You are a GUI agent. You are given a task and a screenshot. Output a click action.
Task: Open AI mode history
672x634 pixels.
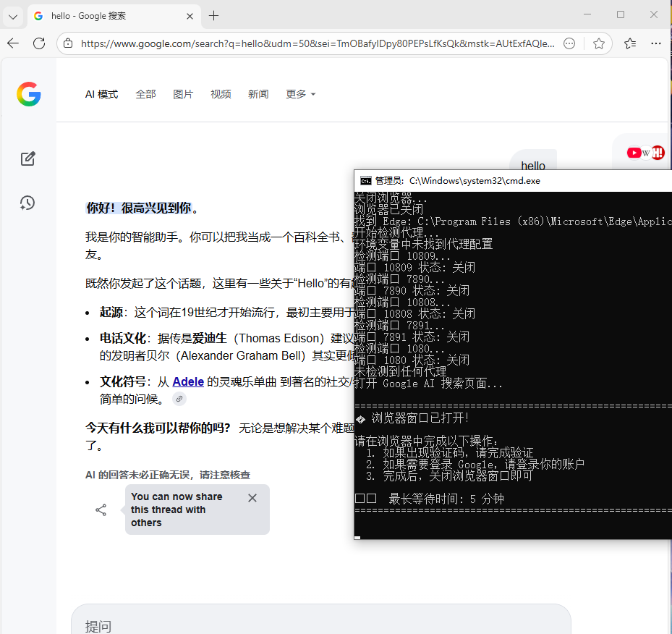coord(27,203)
